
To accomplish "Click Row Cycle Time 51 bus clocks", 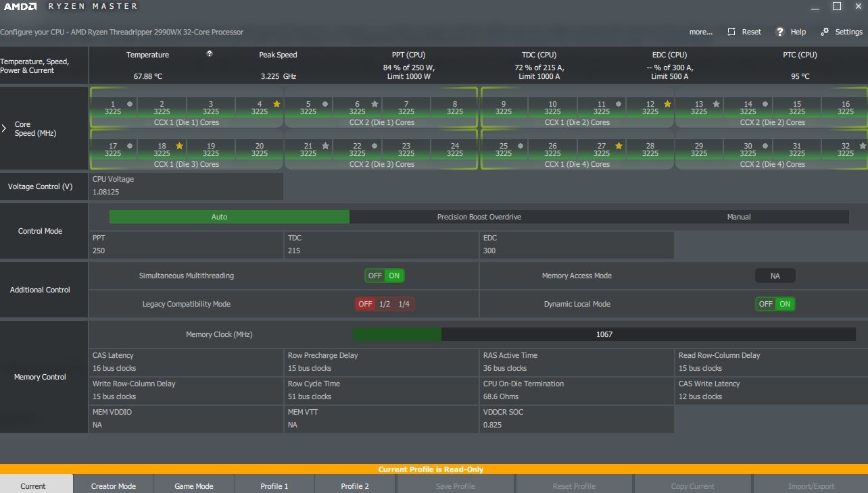I will click(x=381, y=390).
